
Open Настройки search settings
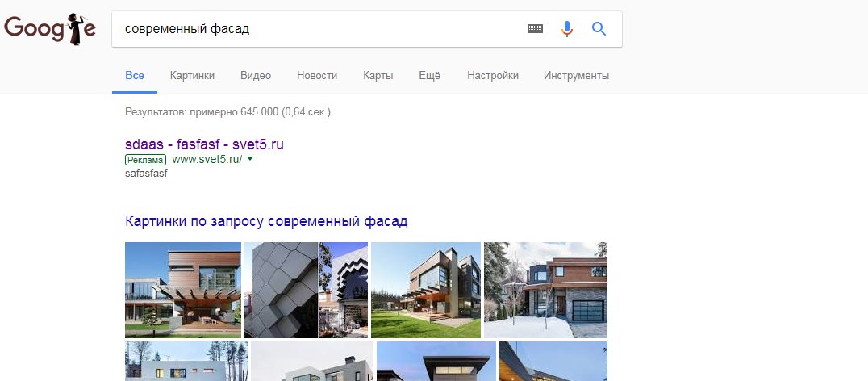493,75
